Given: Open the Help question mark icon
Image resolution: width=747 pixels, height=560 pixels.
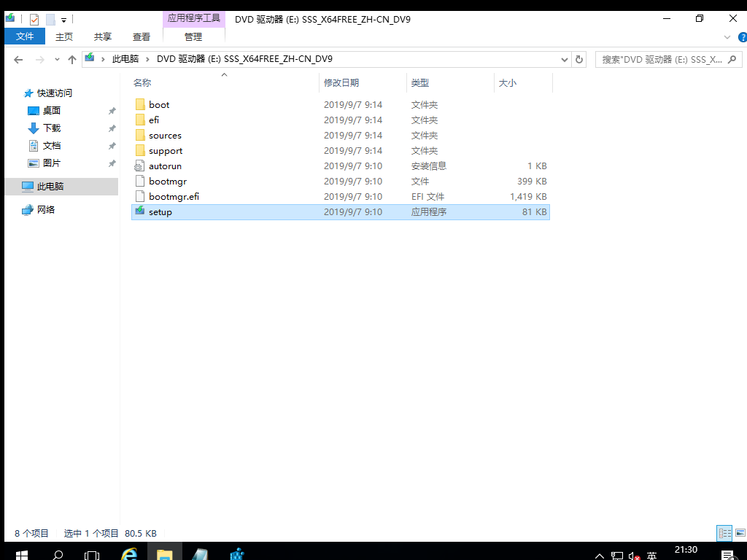Looking at the screenshot, I should [x=742, y=37].
